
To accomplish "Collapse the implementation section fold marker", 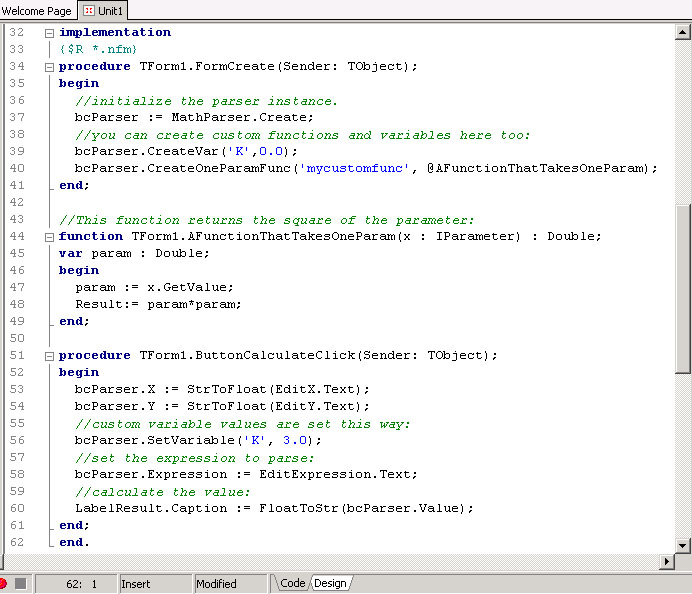I will pyautogui.click(x=49, y=32).
